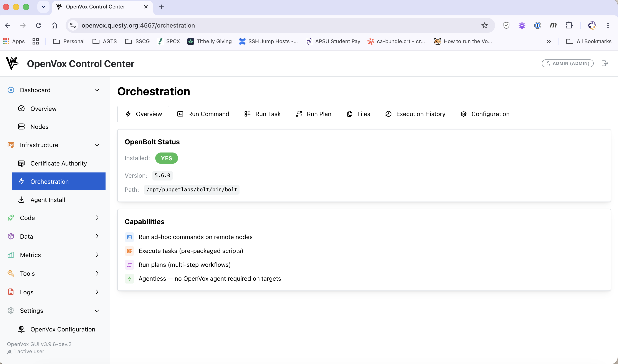
Task: Switch to the Run Task tab
Action: point(263,114)
